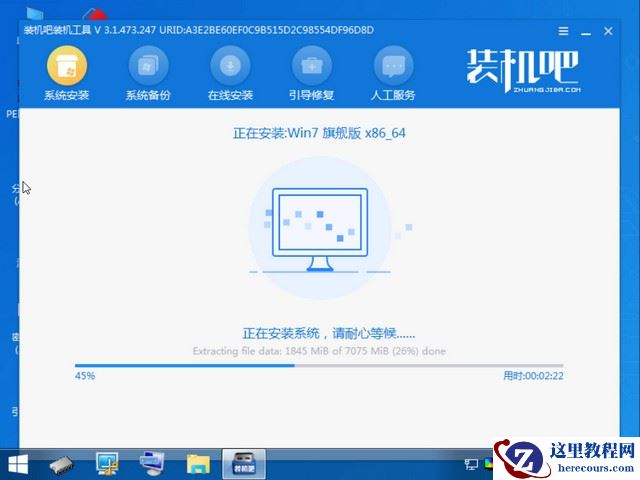The height and width of the screenshot is (480, 640).
Task: Open the monitor tools icon in taskbar
Action: click(107, 464)
